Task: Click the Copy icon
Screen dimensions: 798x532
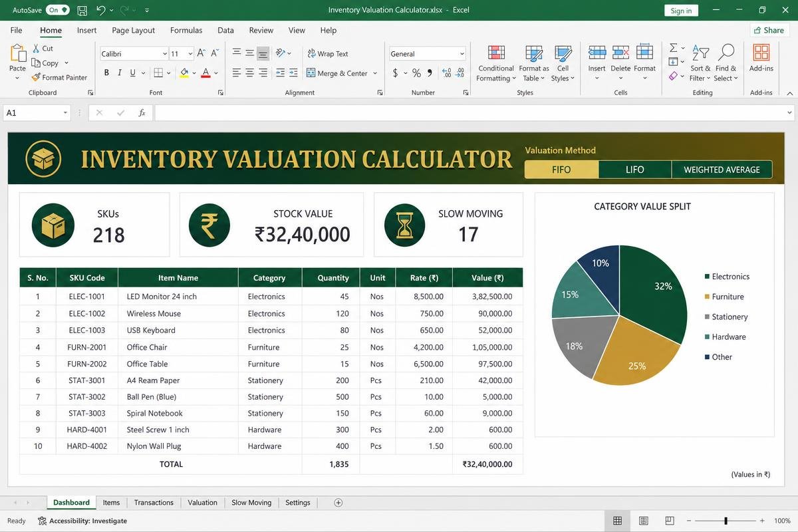Action: [36, 63]
